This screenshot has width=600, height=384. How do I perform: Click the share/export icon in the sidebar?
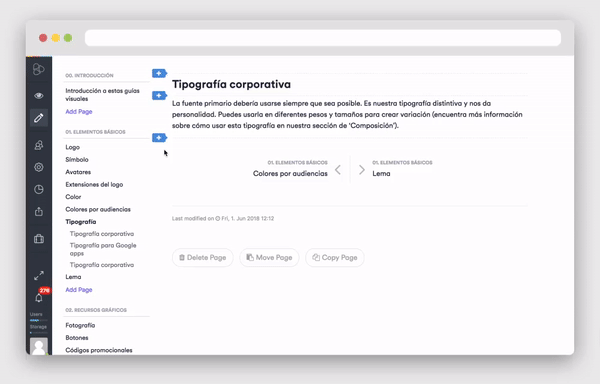click(39, 212)
